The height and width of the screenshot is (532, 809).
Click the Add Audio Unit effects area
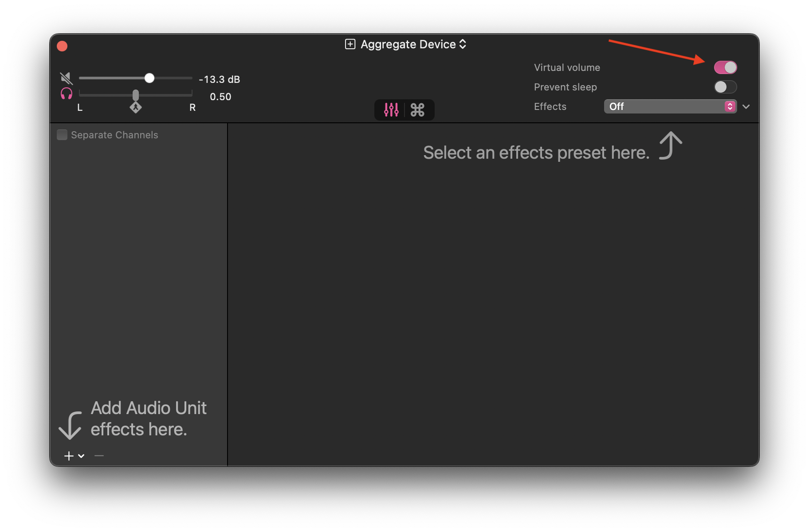coord(149,418)
